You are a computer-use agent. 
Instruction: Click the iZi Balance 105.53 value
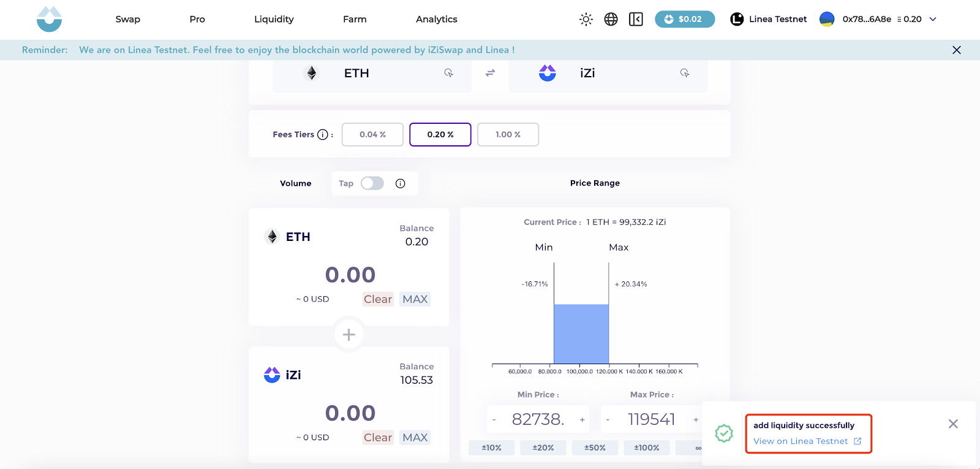click(417, 380)
